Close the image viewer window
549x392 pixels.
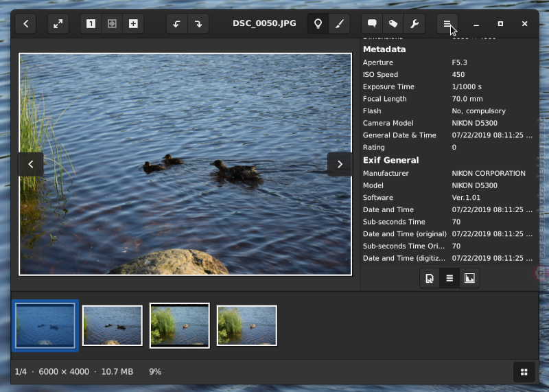pyautogui.click(x=524, y=24)
